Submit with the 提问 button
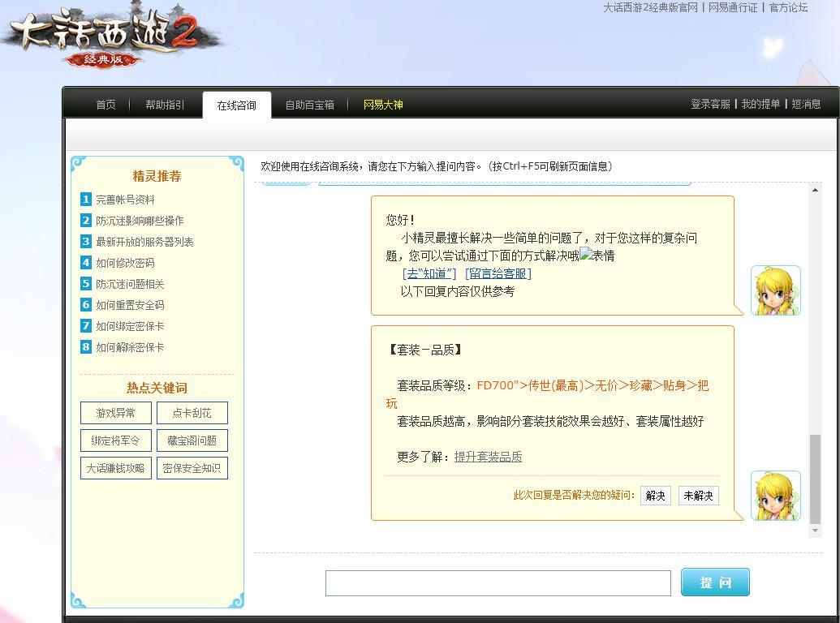 715,582
